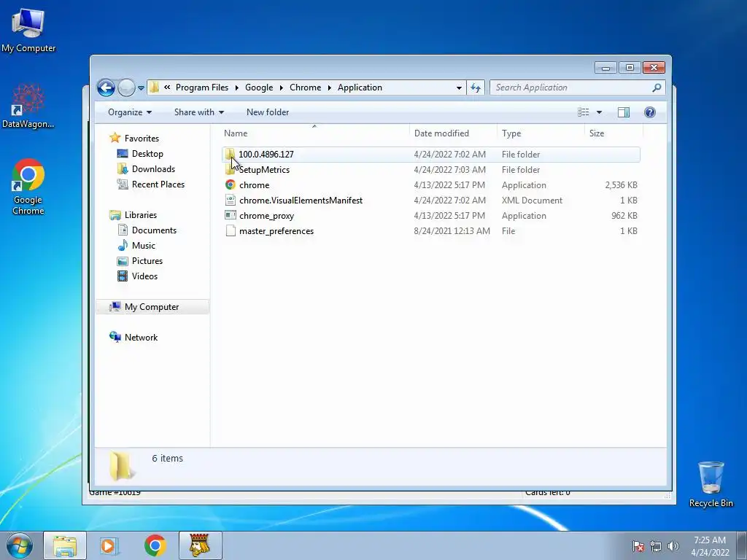Click 8/24/2021 12:13 AM date cell
The image size is (747, 560).
tap(452, 231)
